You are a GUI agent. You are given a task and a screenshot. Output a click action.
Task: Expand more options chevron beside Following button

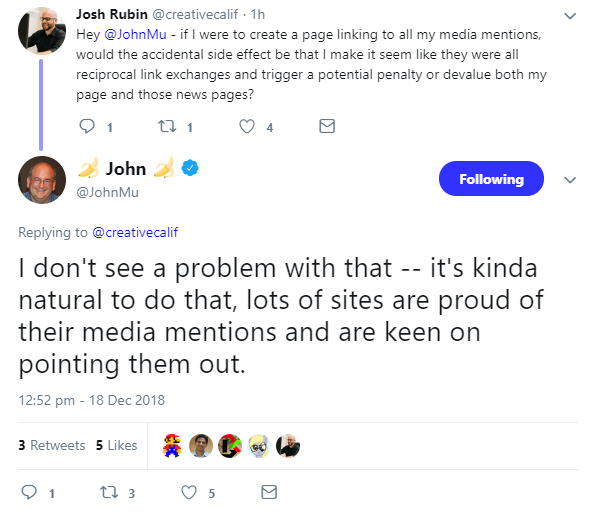tap(570, 180)
